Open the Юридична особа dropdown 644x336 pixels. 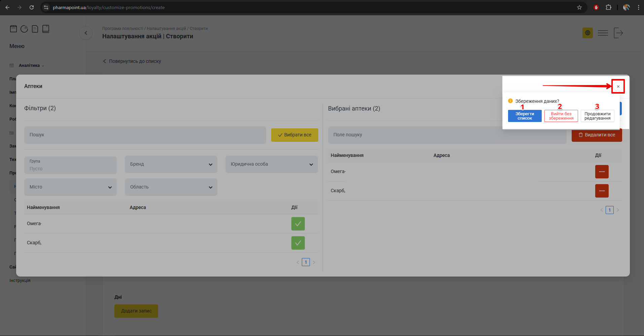(x=272, y=164)
